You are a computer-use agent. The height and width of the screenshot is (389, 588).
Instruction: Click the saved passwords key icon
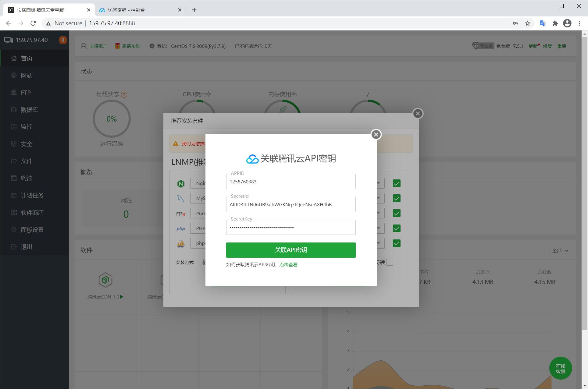515,23
